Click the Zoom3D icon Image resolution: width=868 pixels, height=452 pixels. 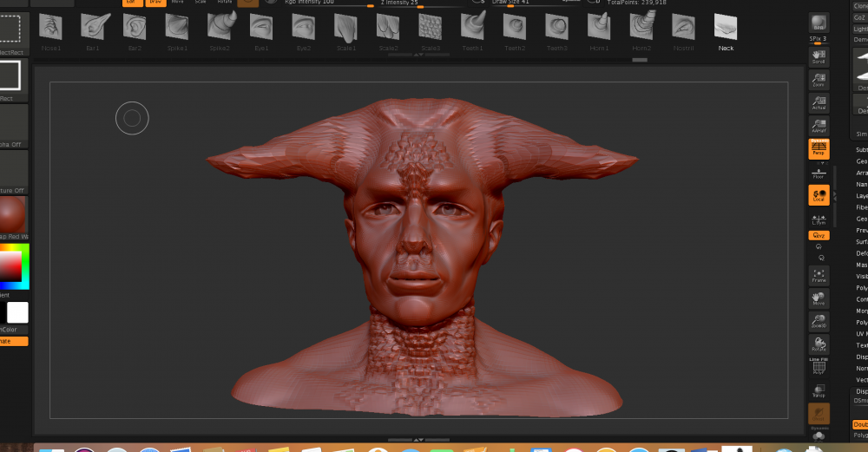(819, 322)
